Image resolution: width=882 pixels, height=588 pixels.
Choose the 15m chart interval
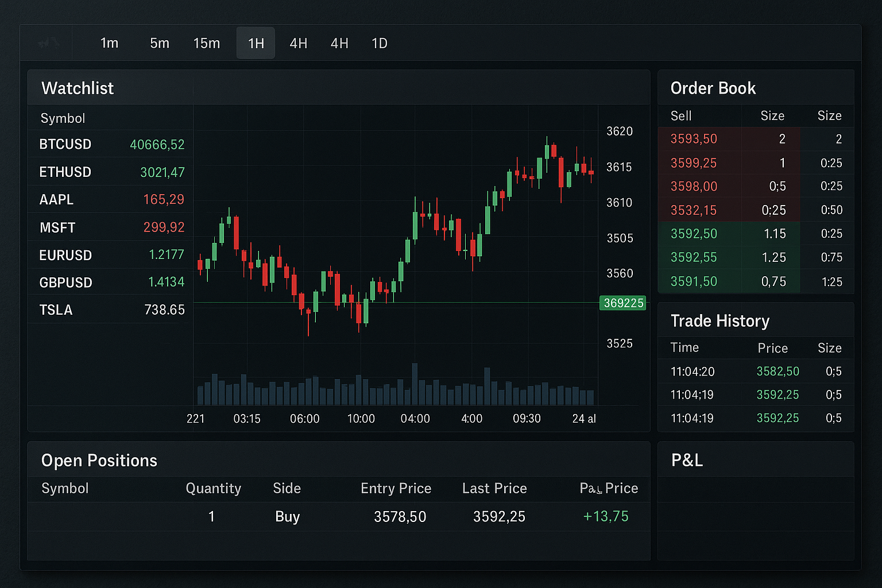point(207,44)
